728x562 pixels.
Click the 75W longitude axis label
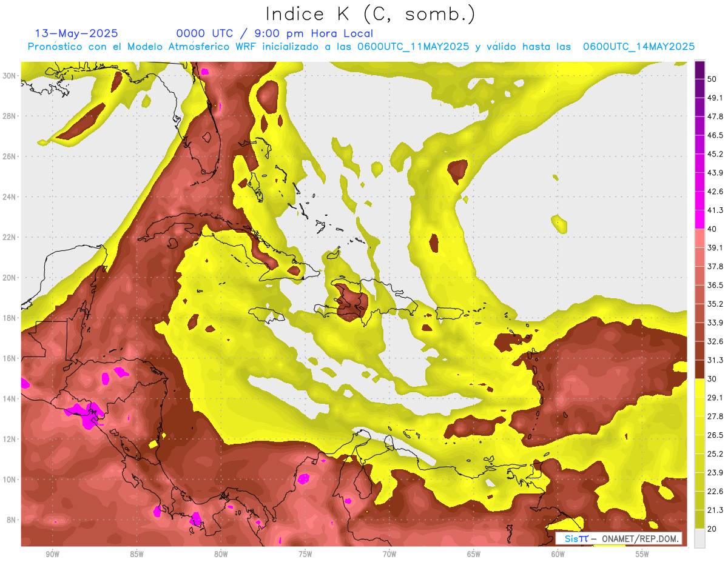pyautogui.click(x=305, y=554)
